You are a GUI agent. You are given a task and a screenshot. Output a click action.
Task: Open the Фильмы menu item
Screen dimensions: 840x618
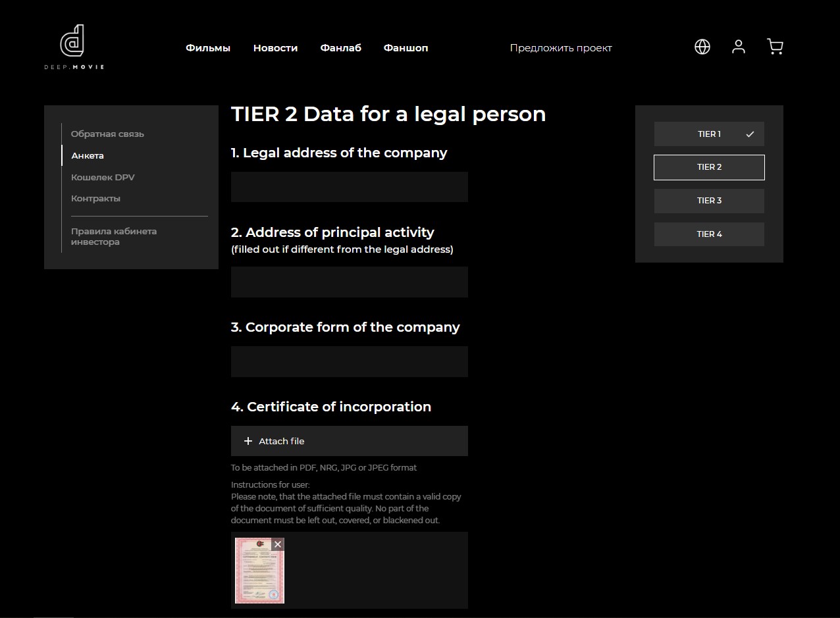[x=208, y=48]
